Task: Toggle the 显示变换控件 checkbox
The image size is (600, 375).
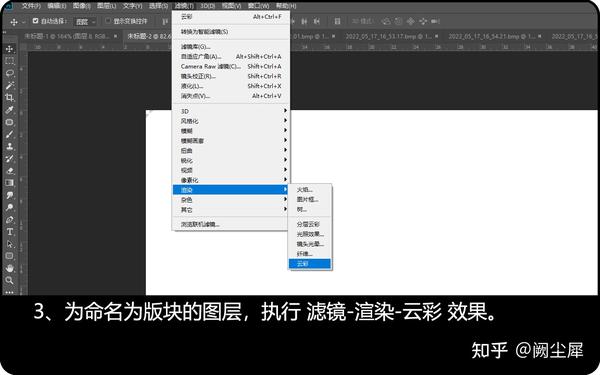Action: click(x=108, y=21)
